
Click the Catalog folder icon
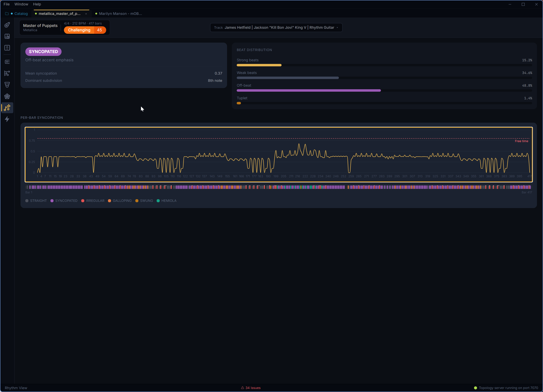tap(7, 14)
